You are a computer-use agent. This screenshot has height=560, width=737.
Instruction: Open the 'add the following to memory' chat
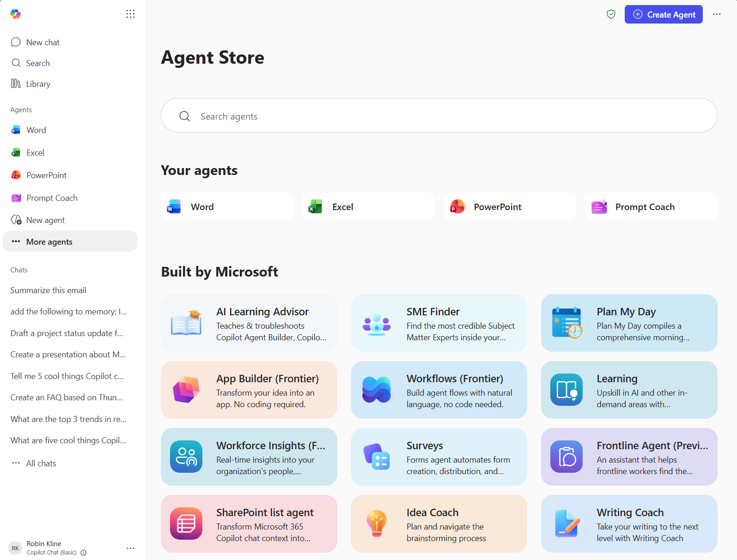(x=70, y=312)
